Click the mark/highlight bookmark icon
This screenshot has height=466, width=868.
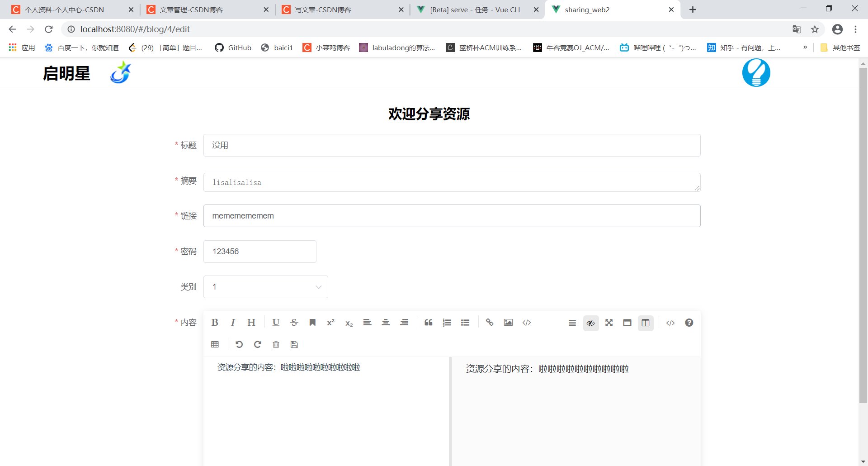coord(312,323)
